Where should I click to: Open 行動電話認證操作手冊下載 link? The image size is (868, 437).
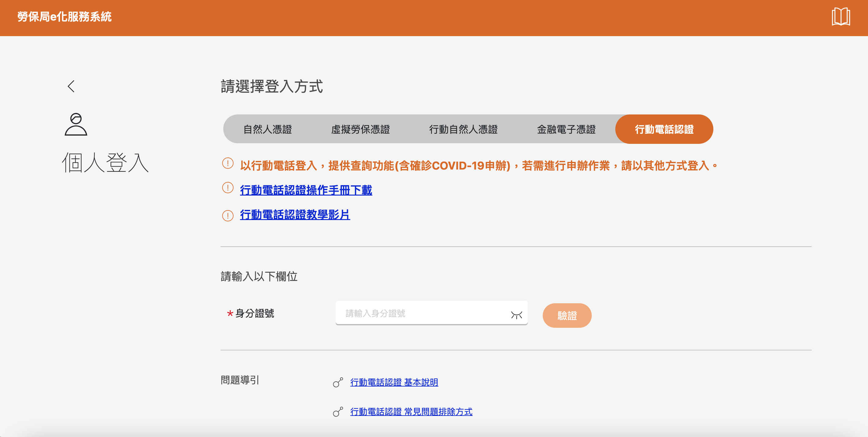click(x=306, y=190)
